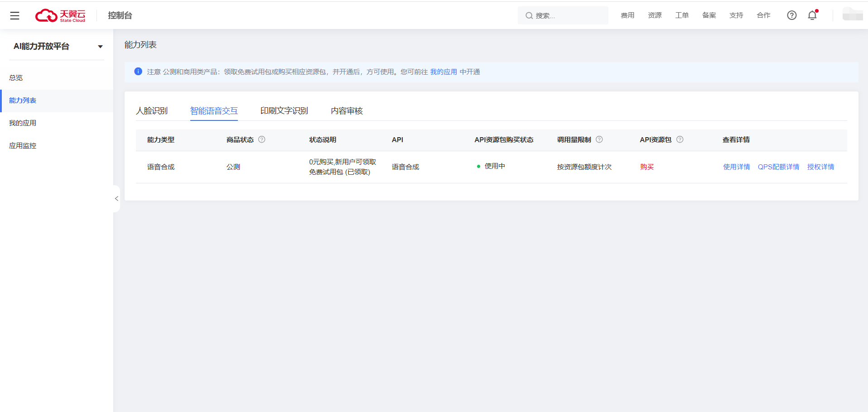View help icon next to 商品状态 column
This screenshot has height=412, width=868.
(x=262, y=139)
